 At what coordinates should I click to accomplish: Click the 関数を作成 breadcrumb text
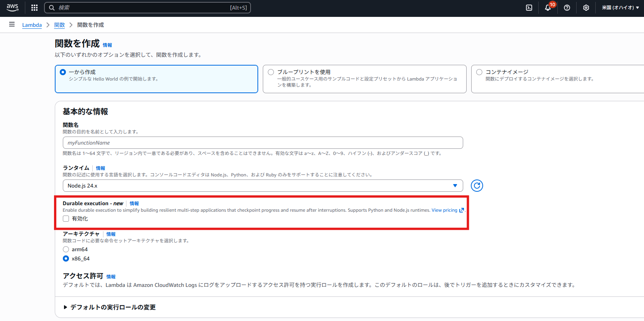[x=90, y=25]
